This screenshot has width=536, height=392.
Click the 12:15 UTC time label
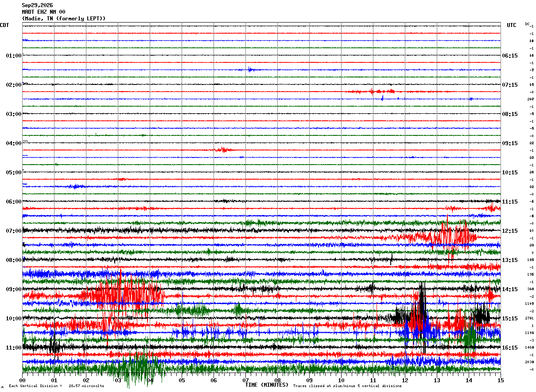pos(510,231)
